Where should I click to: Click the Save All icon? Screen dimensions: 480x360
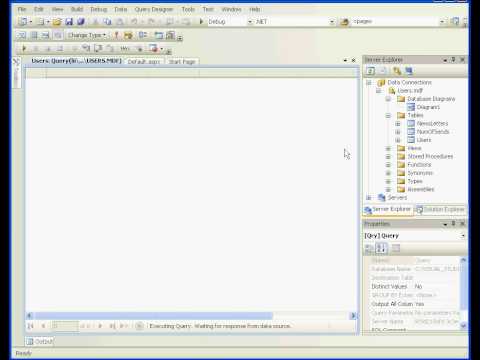tap(81, 22)
